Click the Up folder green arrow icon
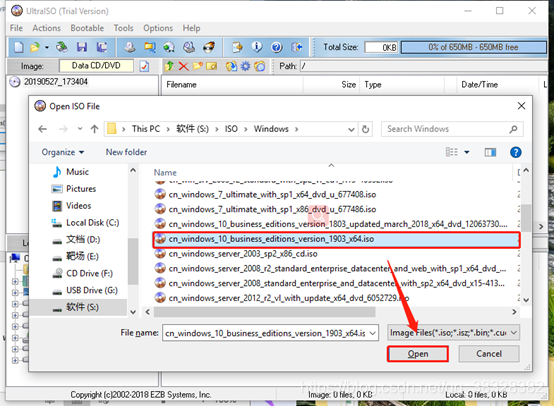 169,66
